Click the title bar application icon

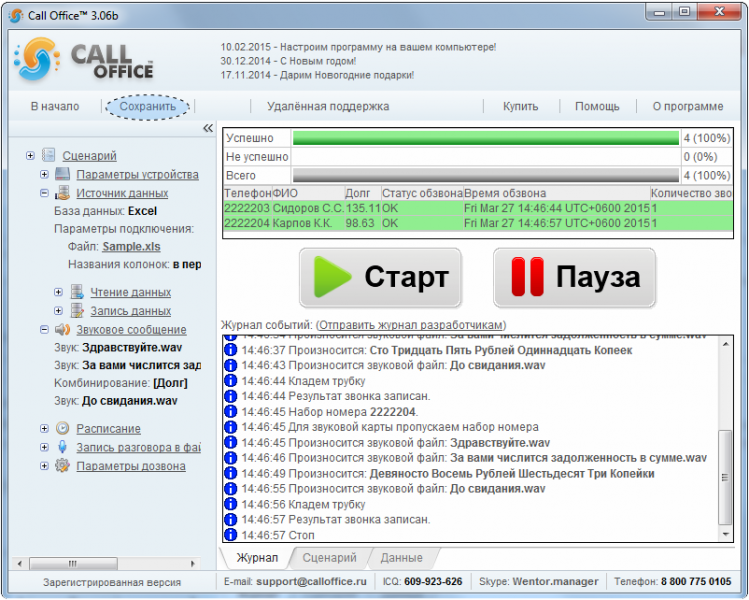point(16,16)
